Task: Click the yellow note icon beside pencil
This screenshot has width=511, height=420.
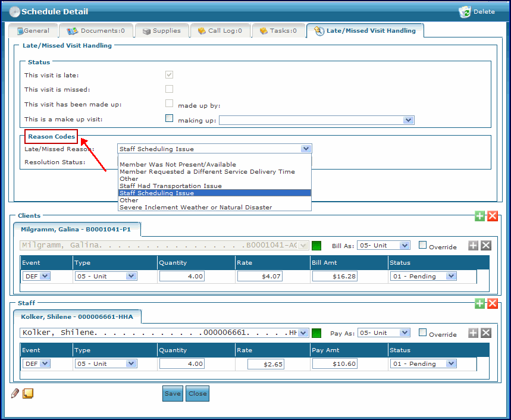Action: coord(28,393)
